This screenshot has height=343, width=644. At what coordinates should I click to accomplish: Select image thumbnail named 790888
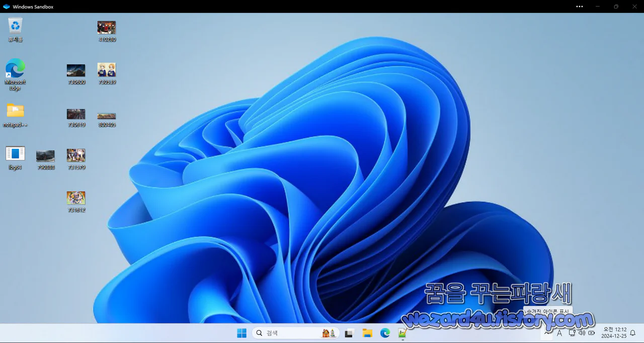(x=46, y=159)
